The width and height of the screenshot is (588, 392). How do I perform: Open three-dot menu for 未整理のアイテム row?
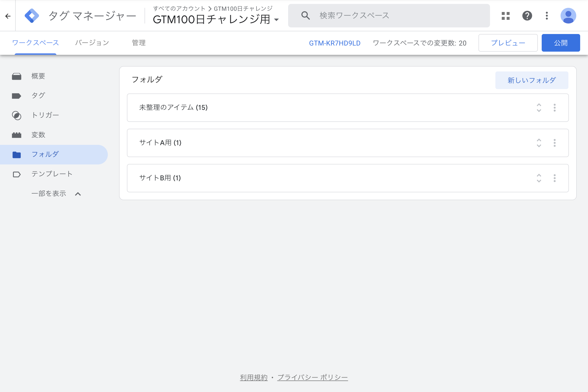(554, 108)
